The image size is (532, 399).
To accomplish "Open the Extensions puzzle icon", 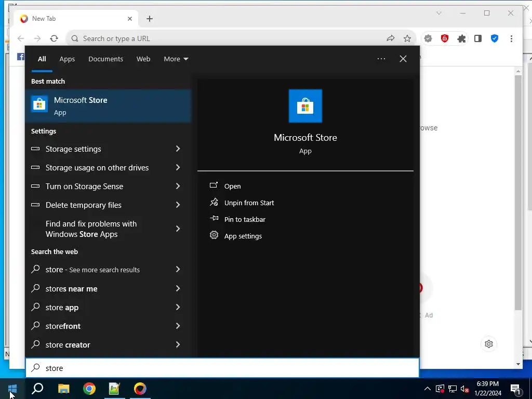I will pyautogui.click(x=461, y=38).
